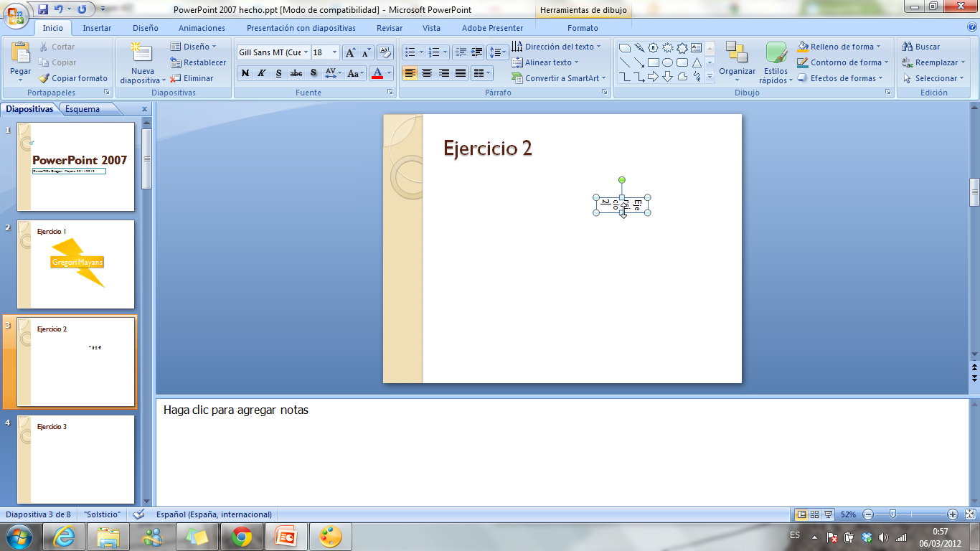
Task: Open character spacing AV menu
Action: [x=332, y=73]
